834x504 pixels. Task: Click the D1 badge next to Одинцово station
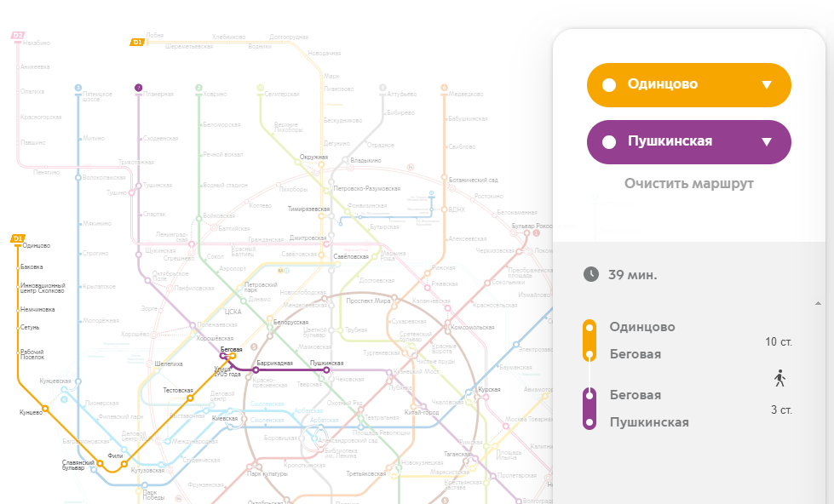[16, 238]
